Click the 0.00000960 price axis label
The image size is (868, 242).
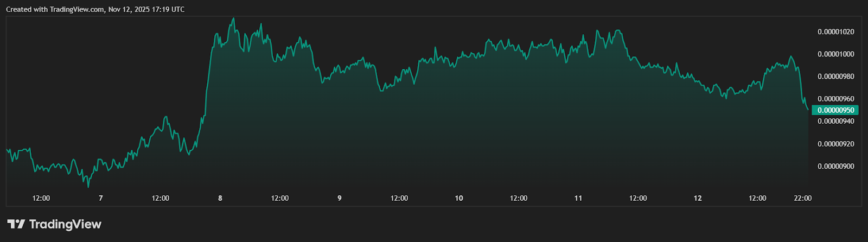pos(835,99)
